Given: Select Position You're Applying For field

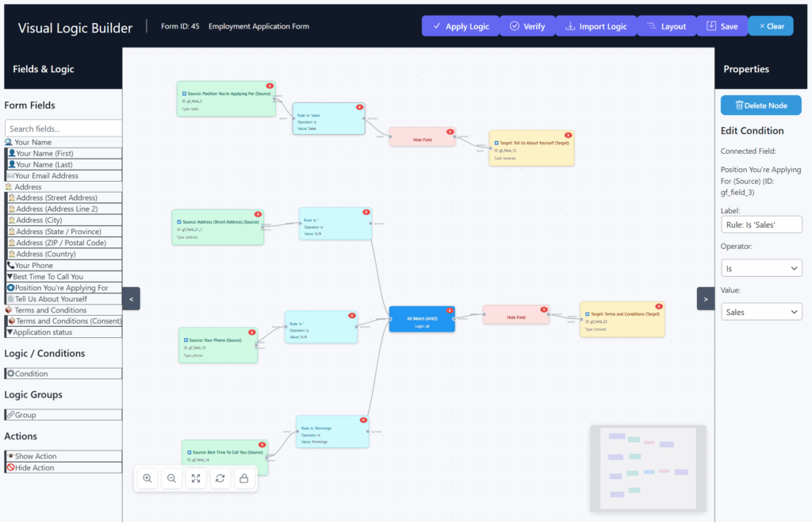Looking at the screenshot, I should coord(63,287).
